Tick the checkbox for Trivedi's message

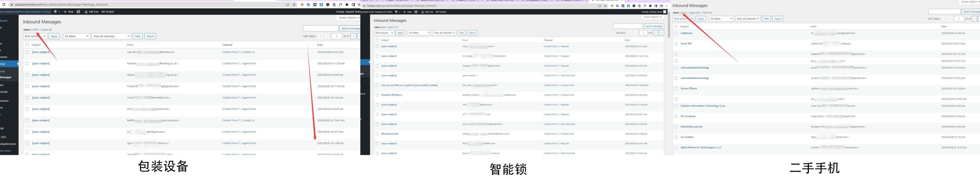click(27, 86)
